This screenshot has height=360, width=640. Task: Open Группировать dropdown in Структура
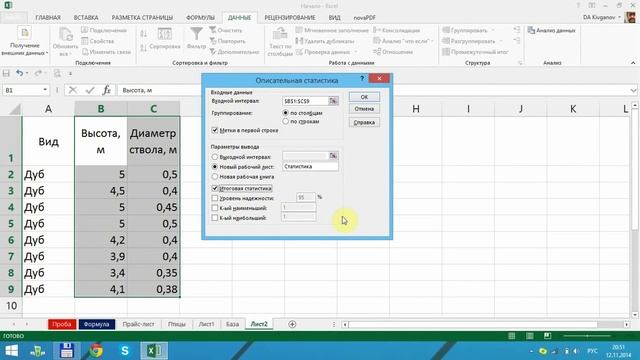493,30
